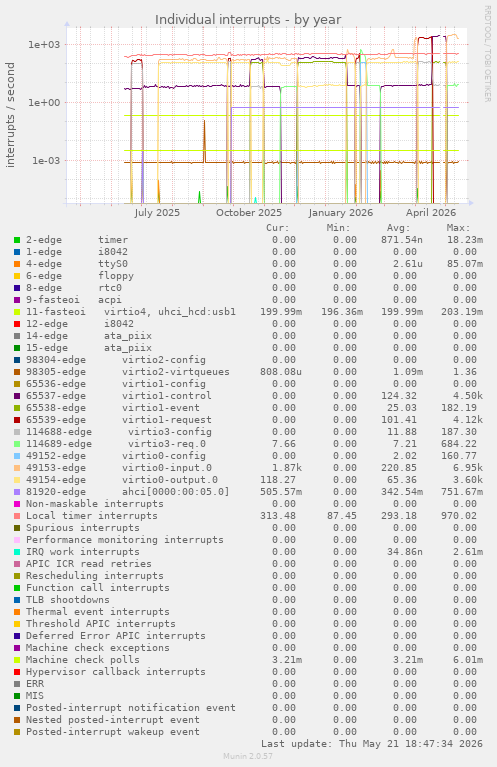Screen dimensions: 497x767
Task: Click the purple swatch beside 81920-edge ahci
Action: 17,492
